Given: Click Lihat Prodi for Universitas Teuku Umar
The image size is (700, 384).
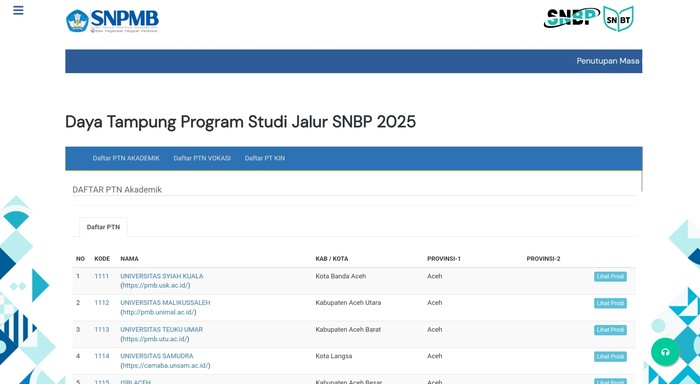Looking at the screenshot, I should point(610,330).
